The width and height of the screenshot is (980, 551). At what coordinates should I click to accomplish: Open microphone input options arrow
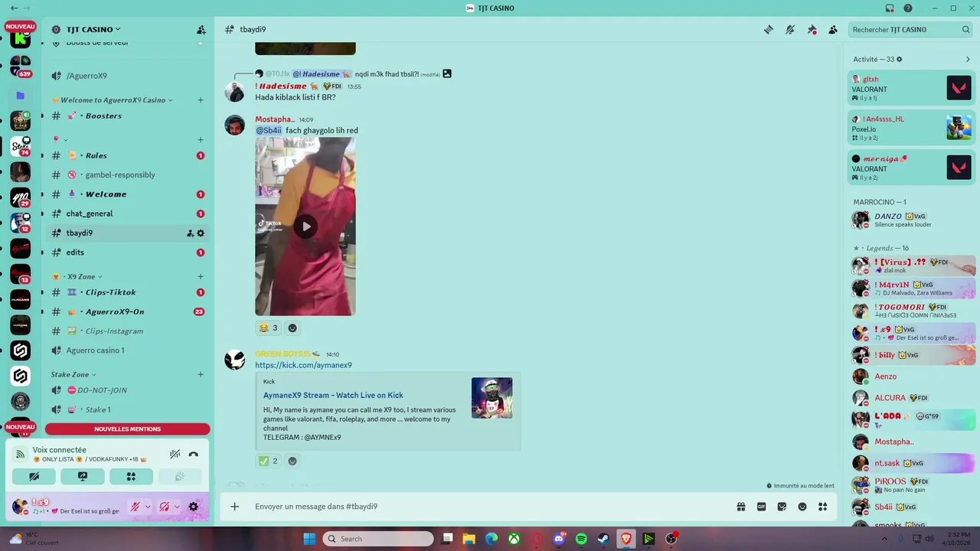click(x=148, y=507)
